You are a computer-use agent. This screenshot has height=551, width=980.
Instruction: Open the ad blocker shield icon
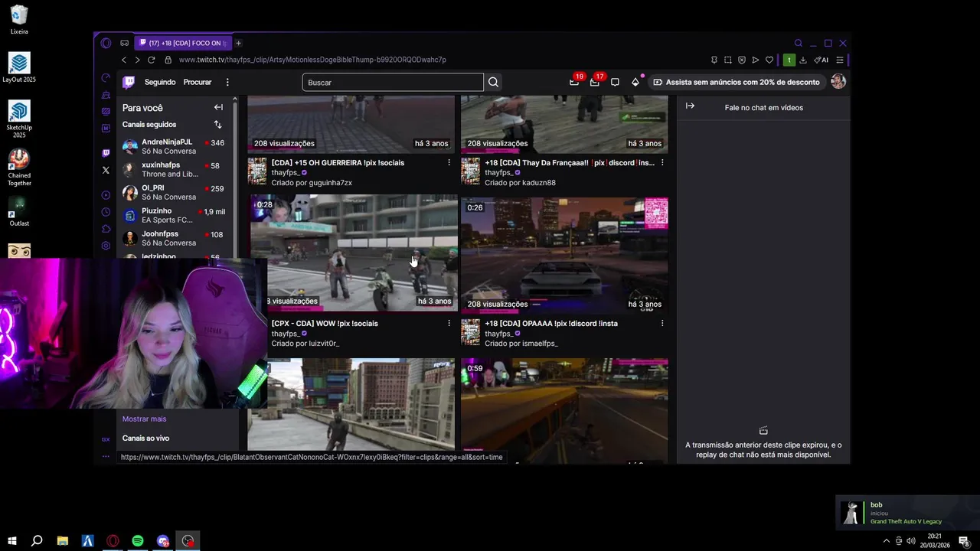[742, 60]
